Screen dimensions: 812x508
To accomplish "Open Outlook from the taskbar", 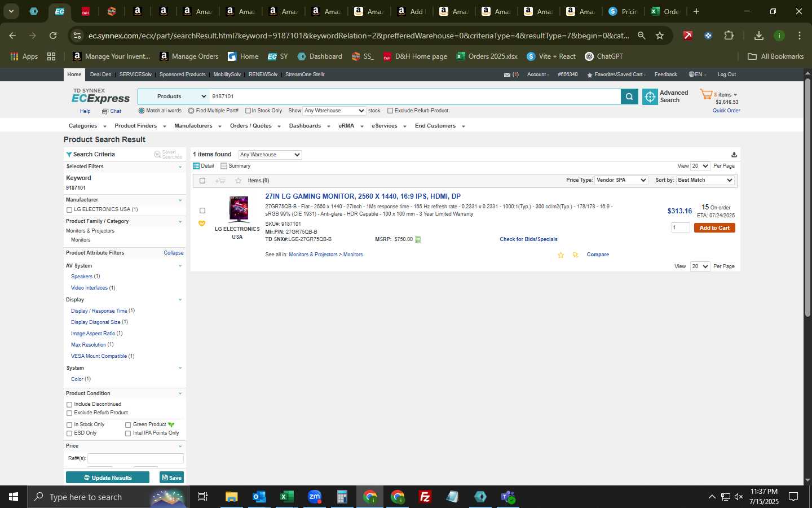I will (259, 497).
